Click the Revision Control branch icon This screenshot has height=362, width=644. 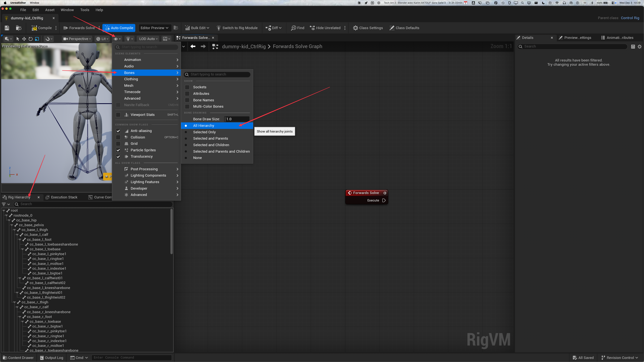(603, 358)
